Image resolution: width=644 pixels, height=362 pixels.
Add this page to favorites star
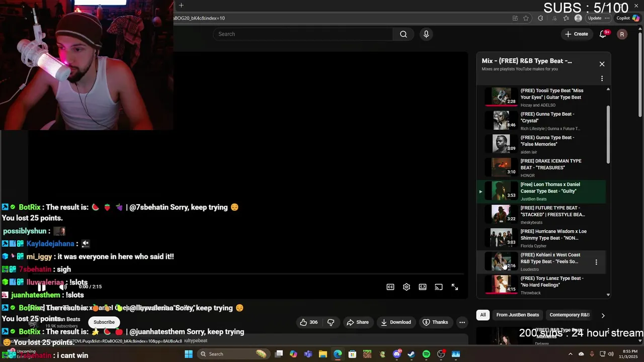pyautogui.click(x=526, y=18)
